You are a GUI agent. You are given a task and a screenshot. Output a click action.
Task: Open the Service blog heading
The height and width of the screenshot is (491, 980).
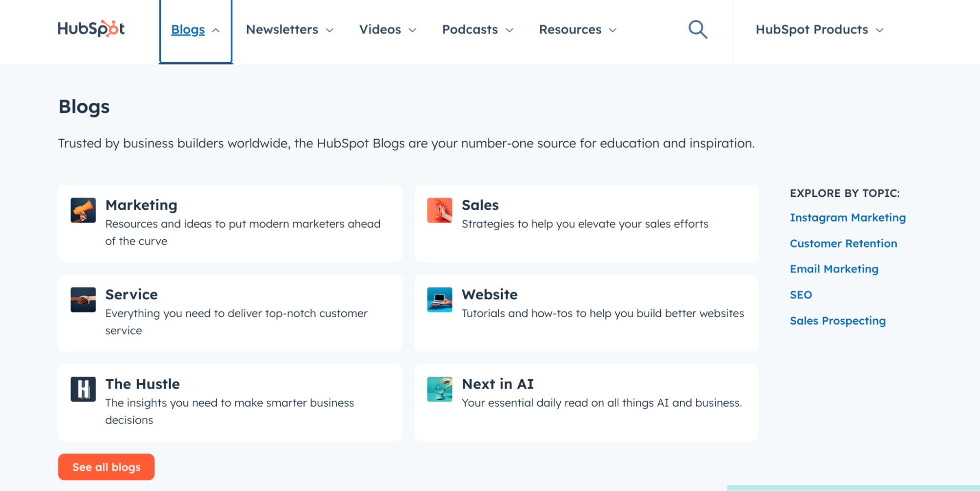131,295
